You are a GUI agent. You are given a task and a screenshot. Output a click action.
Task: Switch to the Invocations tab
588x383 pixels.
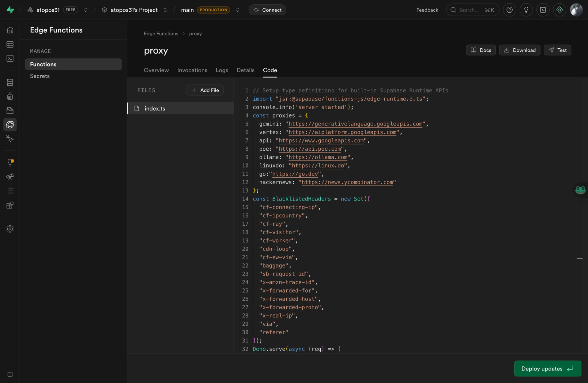coord(192,70)
